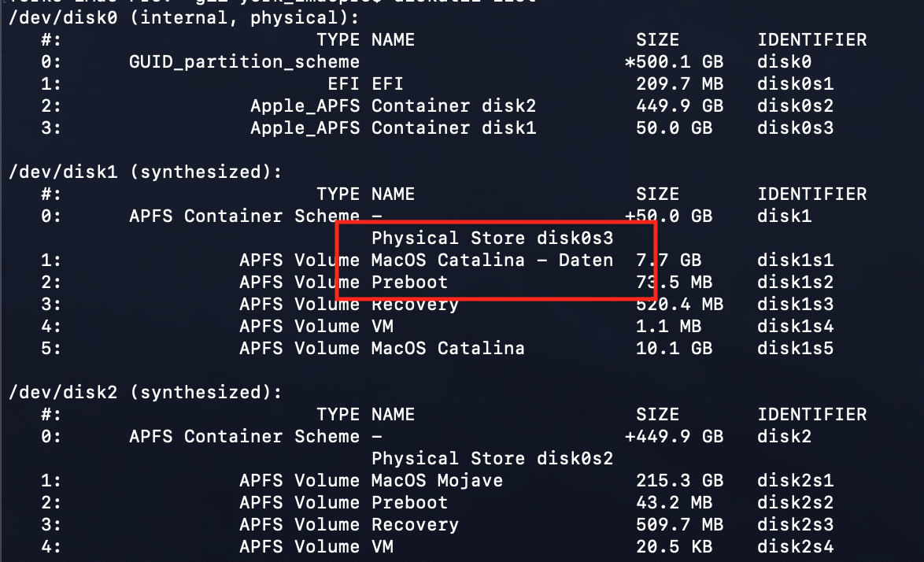Click the *500.1 GB total size

click(x=674, y=61)
